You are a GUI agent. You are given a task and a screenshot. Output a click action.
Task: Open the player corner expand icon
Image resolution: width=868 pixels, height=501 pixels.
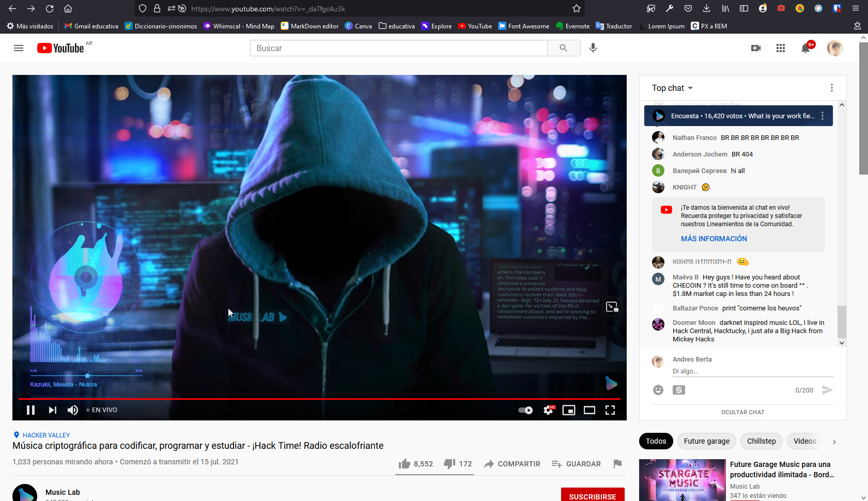[x=612, y=307]
